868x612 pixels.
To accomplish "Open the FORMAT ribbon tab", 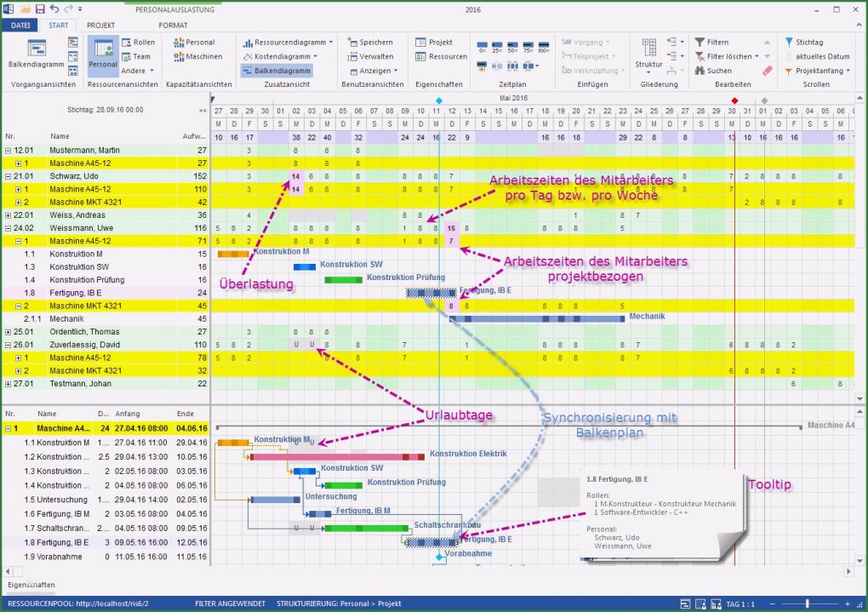I will (x=173, y=25).
